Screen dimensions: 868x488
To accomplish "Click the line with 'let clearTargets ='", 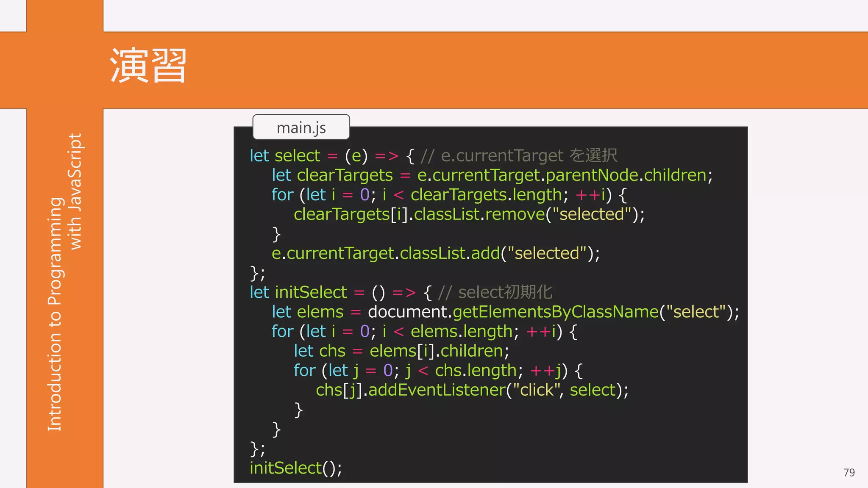I will tap(492, 175).
